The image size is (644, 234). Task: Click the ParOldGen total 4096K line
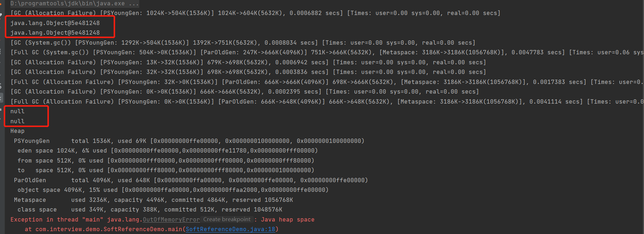point(191,180)
